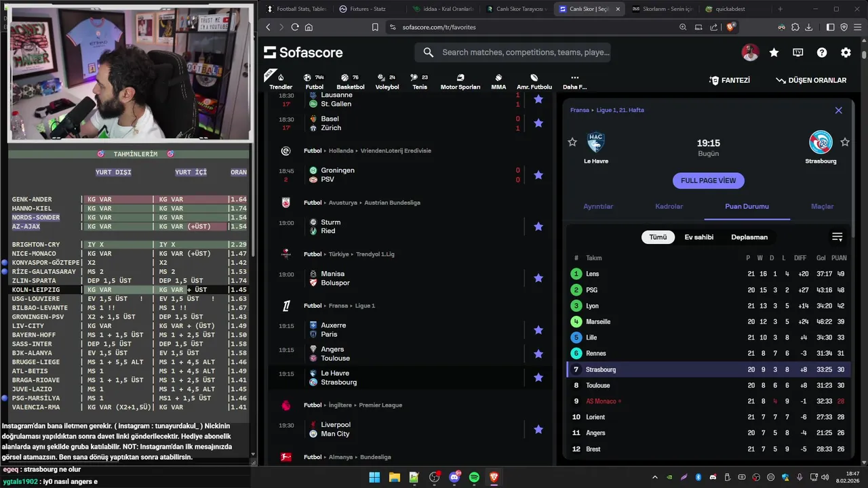The height and width of the screenshot is (488, 868).
Task: Open File Explorer from taskbar
Action: (x=394, y=477)
